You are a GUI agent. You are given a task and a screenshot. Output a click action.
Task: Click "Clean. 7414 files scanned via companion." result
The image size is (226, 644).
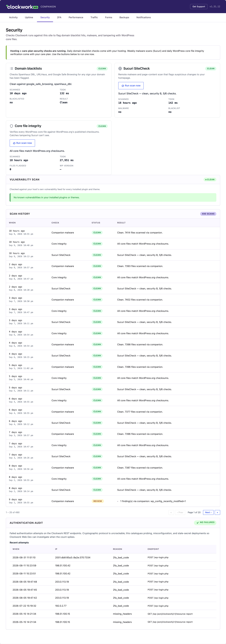[140, 233]
